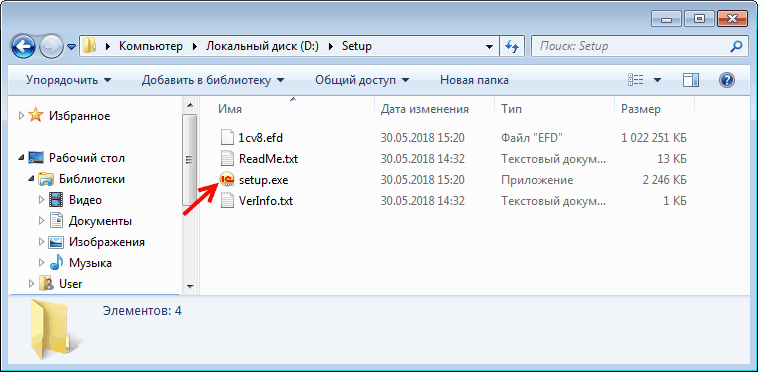Open the view options dropdown arrow

[657, 80]
